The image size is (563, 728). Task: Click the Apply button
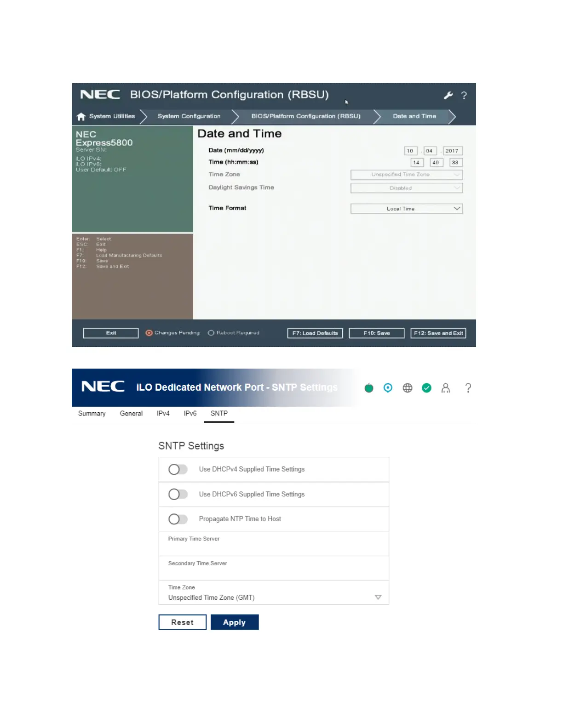(x=235, y=622)
